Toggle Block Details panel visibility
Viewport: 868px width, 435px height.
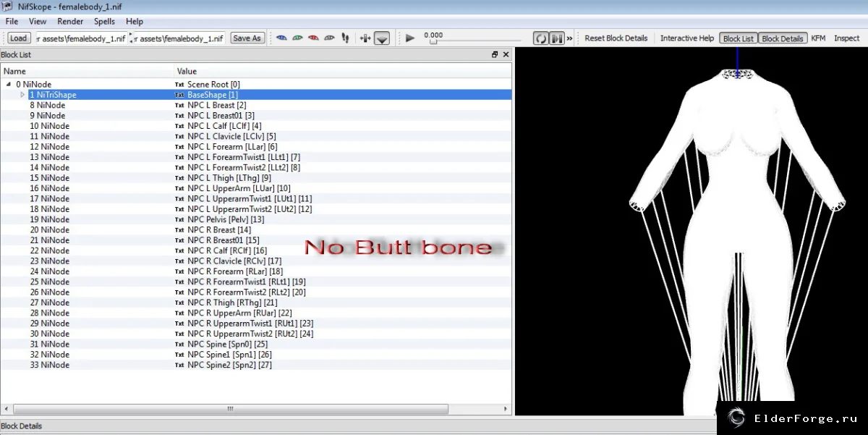pyautogui.click(x=783, y=38)
